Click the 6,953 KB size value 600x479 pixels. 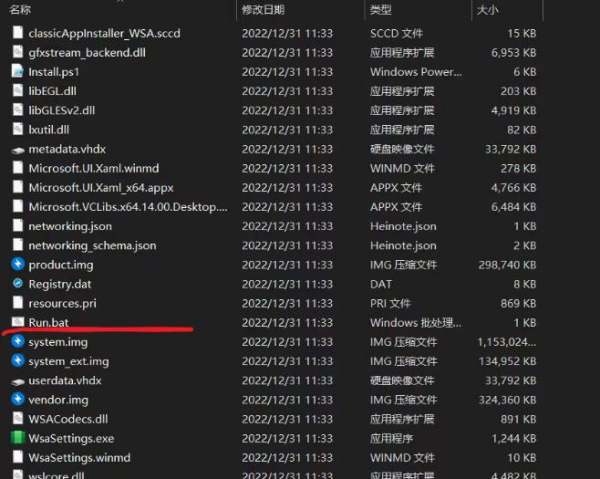514,52
